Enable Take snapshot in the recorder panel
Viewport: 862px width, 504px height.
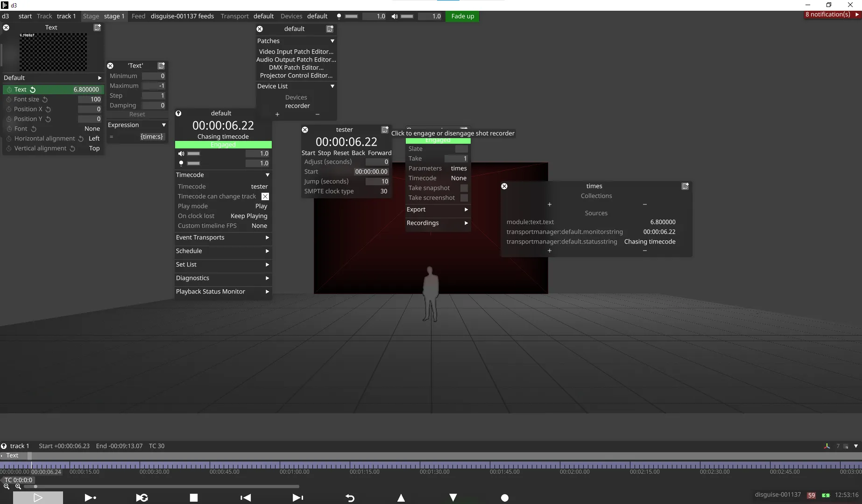pyautogui.click(x=464, y=188)
